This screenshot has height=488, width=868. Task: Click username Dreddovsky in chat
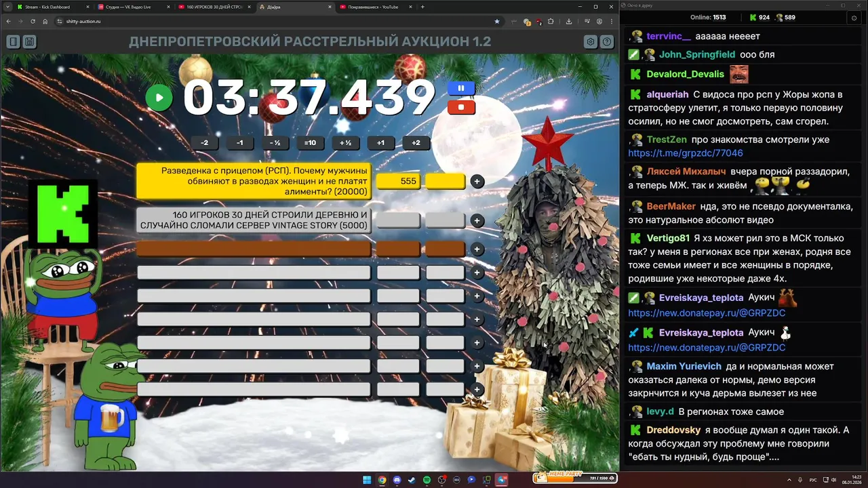(x=673, y=430)
